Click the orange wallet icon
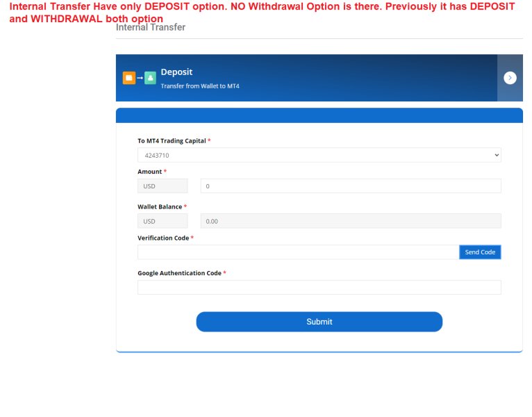This screenshot has height=417, width=532. coord(129,78)
